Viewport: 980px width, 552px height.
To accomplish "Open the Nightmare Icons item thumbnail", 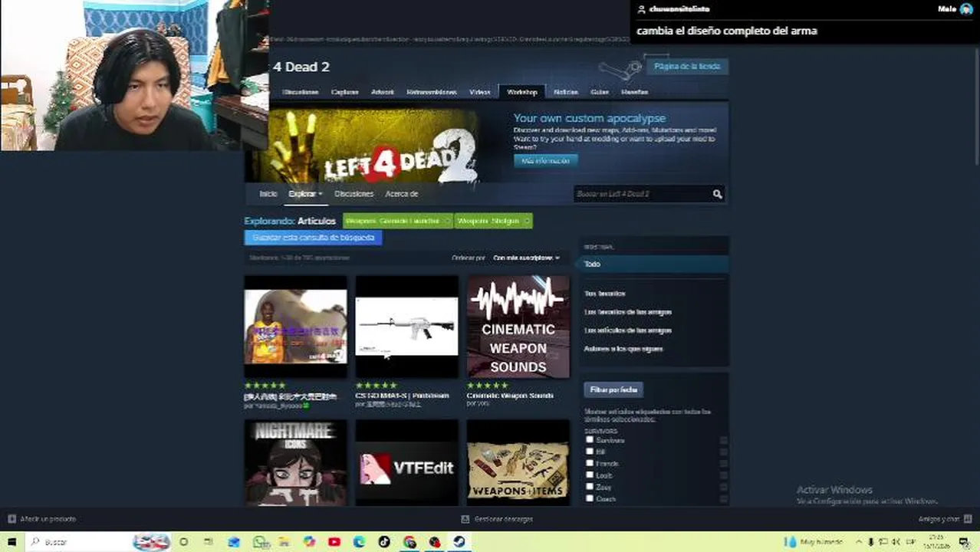I will (295, 462).
